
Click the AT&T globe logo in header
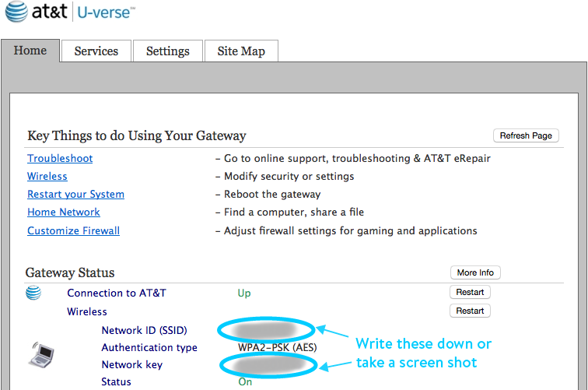click(x=16, y=12)
